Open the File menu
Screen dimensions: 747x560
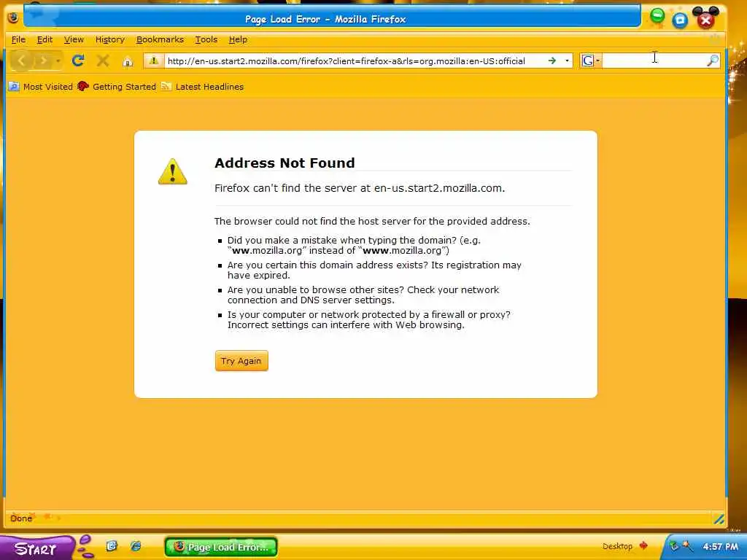click(x=18, y=39)
